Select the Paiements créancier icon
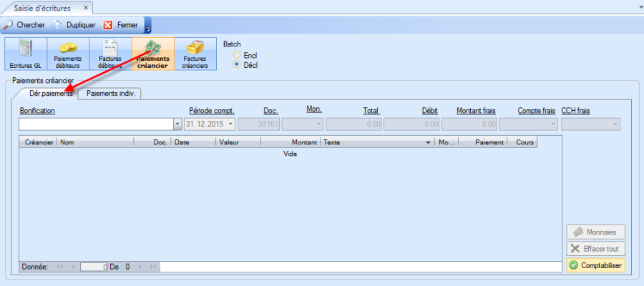 [x=153, y=54]
